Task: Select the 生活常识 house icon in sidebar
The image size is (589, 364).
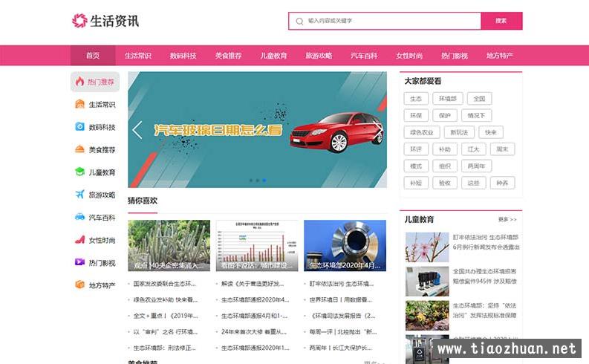Action: coord(79,104)
